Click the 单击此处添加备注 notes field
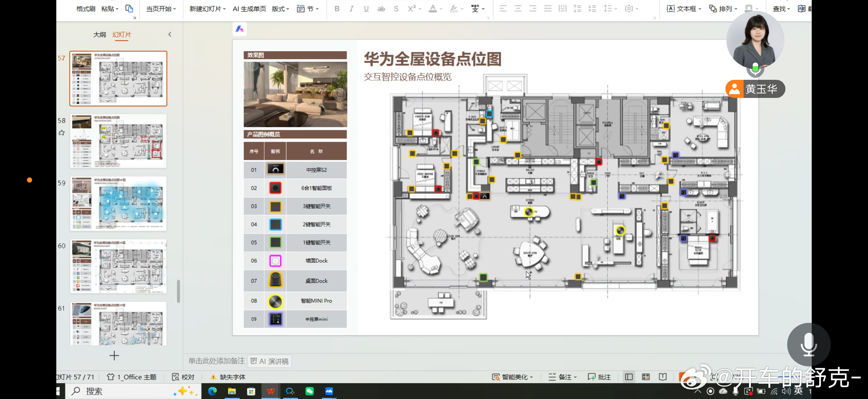868x399 pixels. pyautogui.click(x=216, y=361)
